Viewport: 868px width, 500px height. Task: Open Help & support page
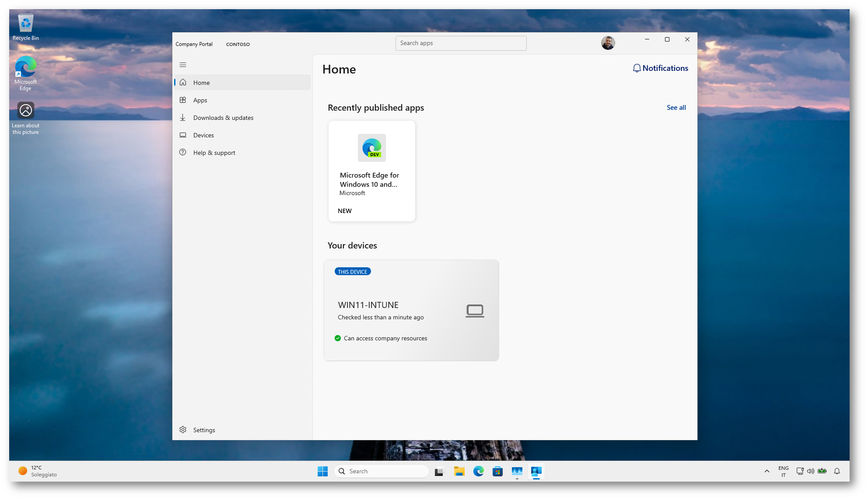click(x=214, y=153)
